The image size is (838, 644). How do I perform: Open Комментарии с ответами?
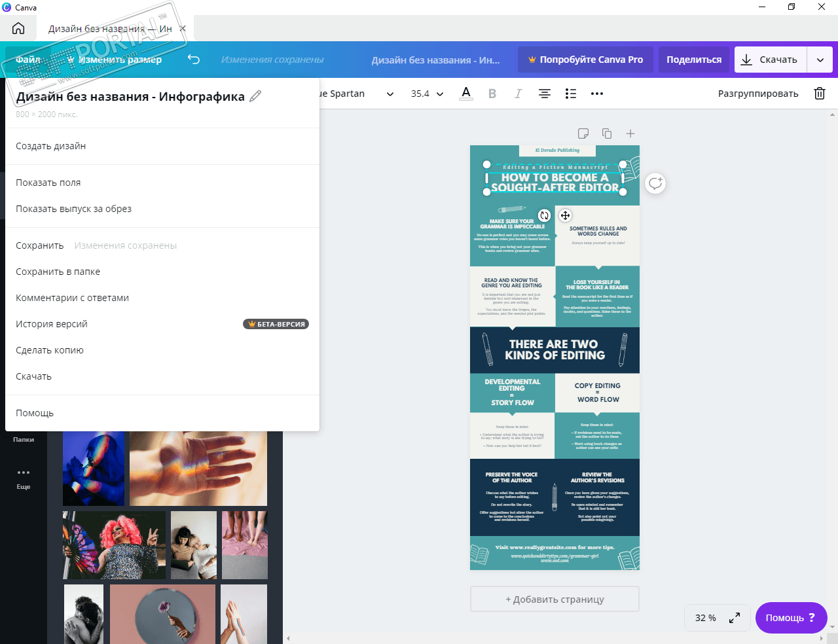click(x=162, y=298)
